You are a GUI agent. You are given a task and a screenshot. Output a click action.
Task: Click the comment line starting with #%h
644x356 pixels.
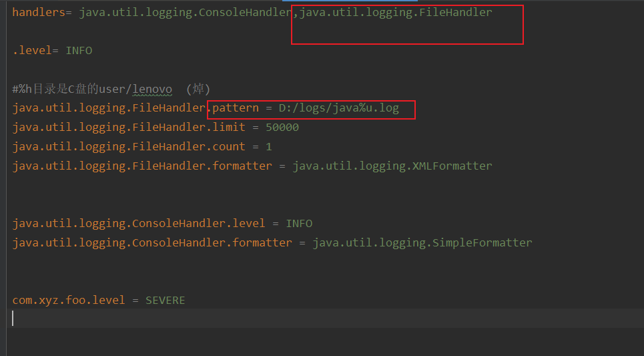[x=111, y=89]
